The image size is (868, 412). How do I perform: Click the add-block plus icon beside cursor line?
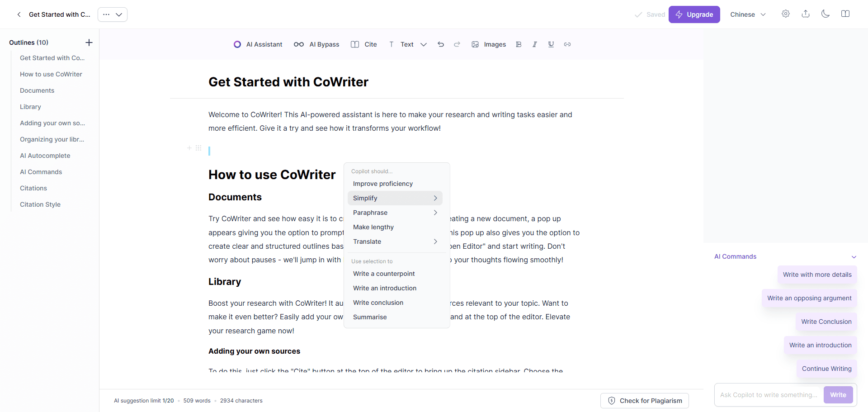coord(189,148)
